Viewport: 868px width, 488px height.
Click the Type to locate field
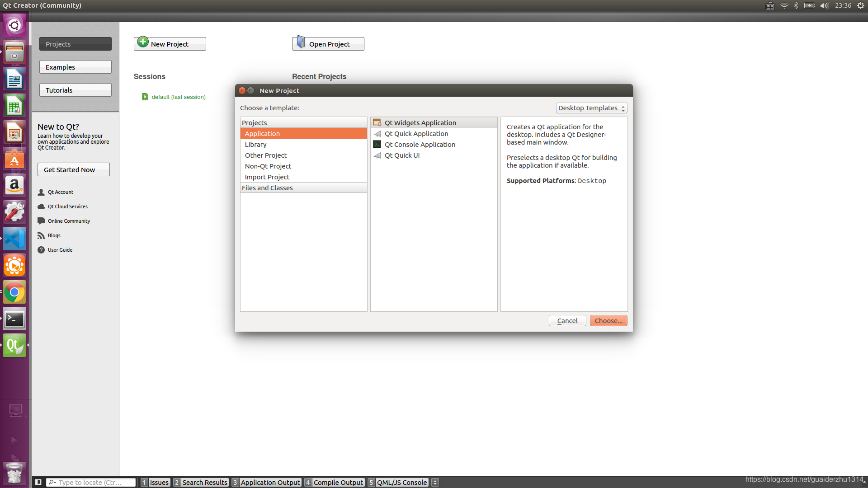[x=91, y=482]
